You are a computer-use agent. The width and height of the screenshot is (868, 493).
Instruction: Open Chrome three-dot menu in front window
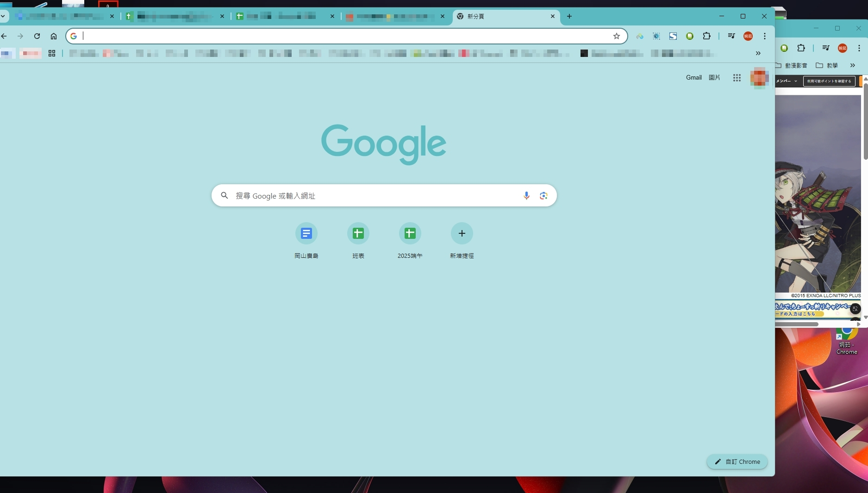tap(765, 36)
